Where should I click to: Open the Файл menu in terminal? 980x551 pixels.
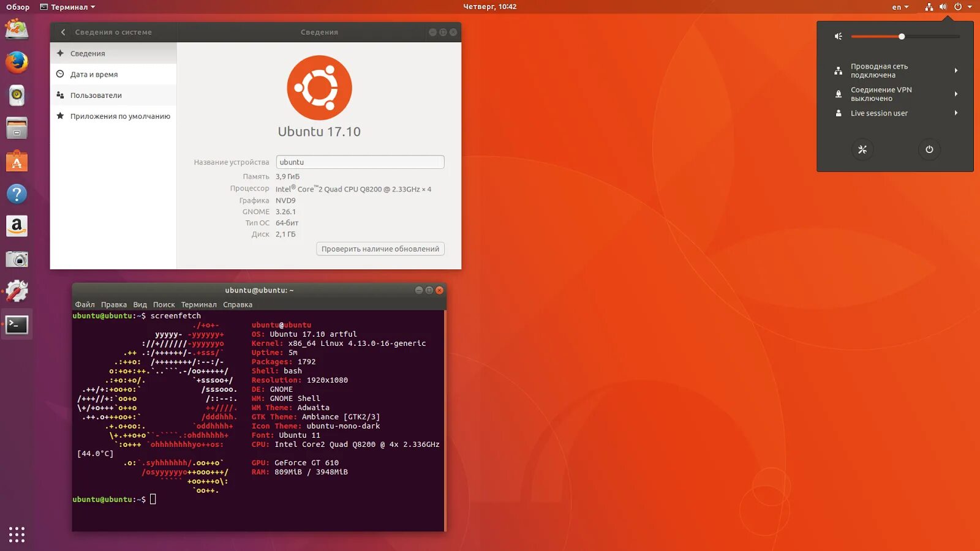(85, 304)
